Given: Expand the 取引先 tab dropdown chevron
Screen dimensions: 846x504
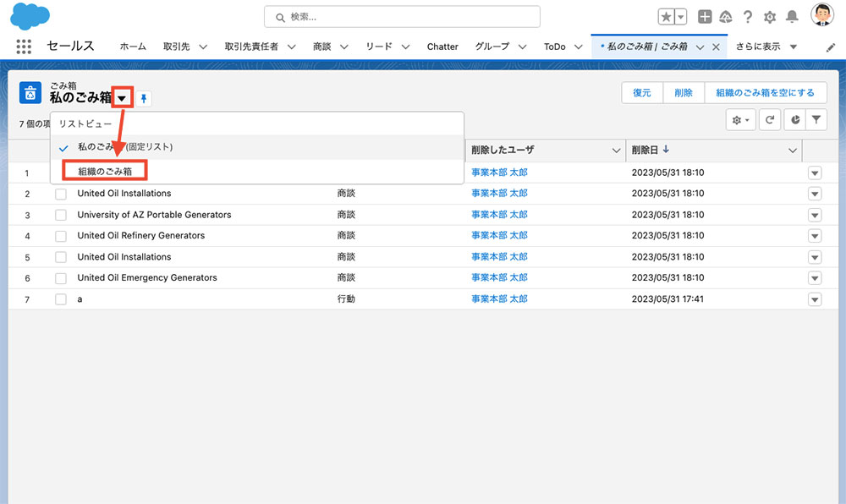Looking at the screenshot, I should pos(203,47).
